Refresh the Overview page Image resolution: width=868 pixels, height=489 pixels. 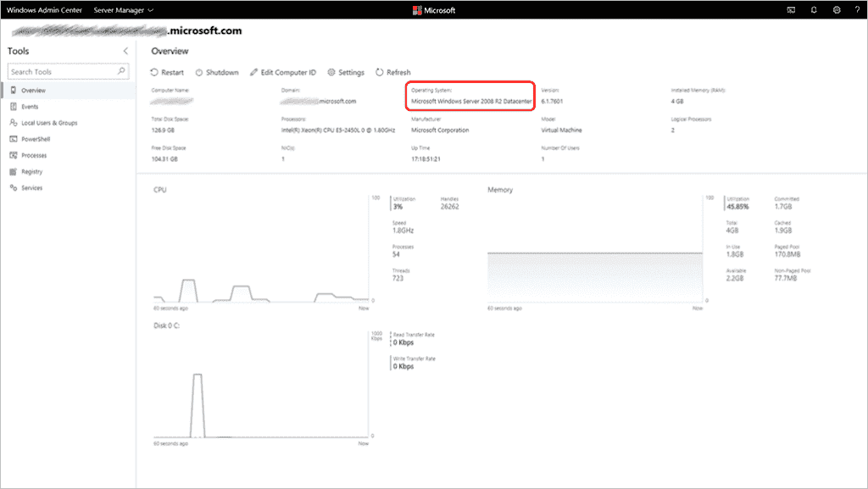(392, 73)
